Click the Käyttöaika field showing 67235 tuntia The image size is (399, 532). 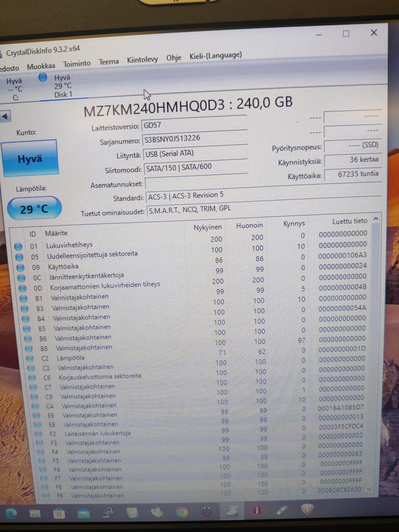coord(353,175)
